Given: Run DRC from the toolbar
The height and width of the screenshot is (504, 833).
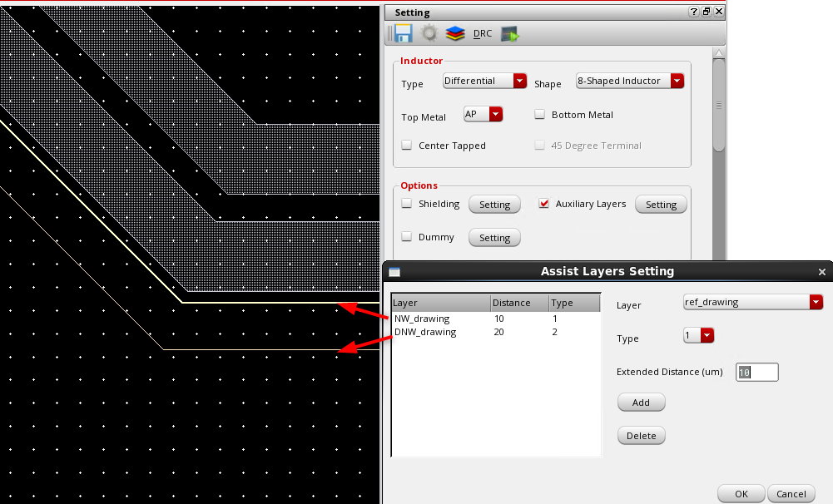Looking at the screenshot, I should [x=483, y=34].
